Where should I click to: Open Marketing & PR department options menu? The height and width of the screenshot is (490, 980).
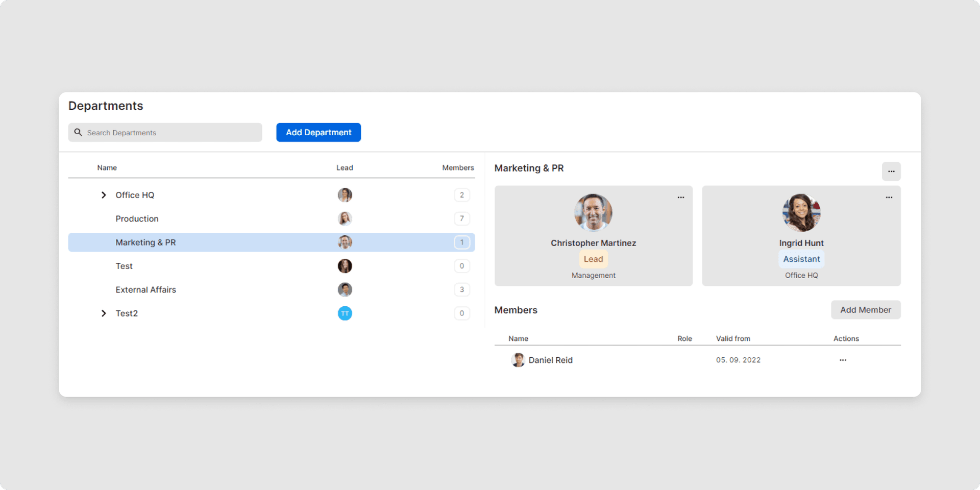coord(891,171)
